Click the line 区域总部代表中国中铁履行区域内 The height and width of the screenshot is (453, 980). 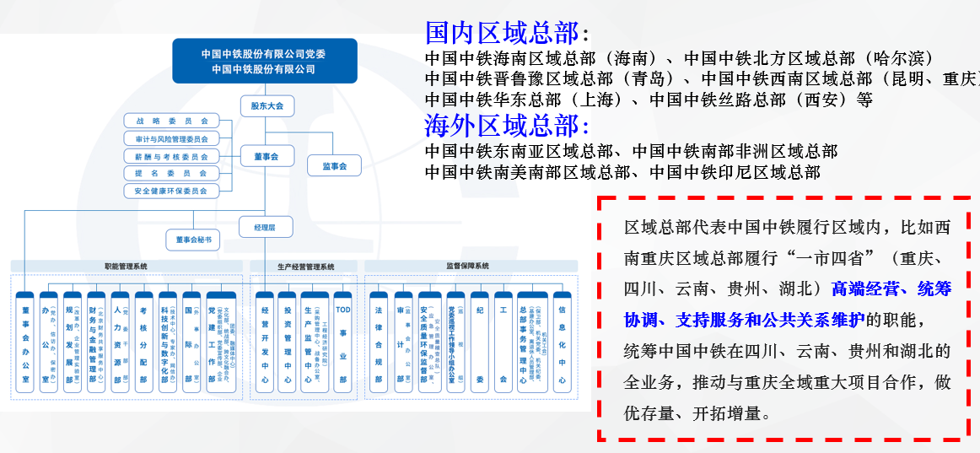[x=788, y=227]
